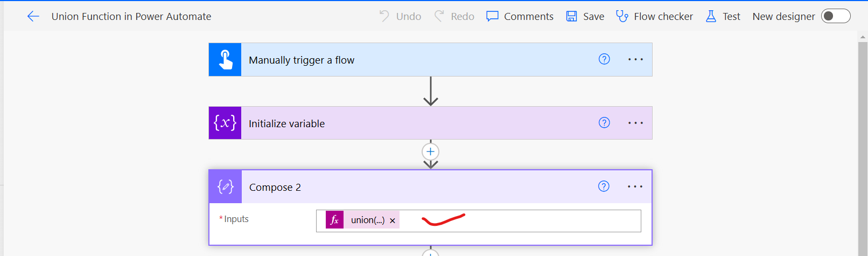This screenshot has width=868, height=256.
Task: Click the Undo icon
Action: click(384, 16)
